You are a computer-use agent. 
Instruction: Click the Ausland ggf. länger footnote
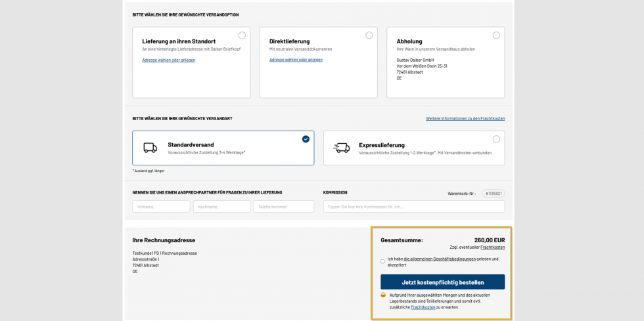point(149,171)
